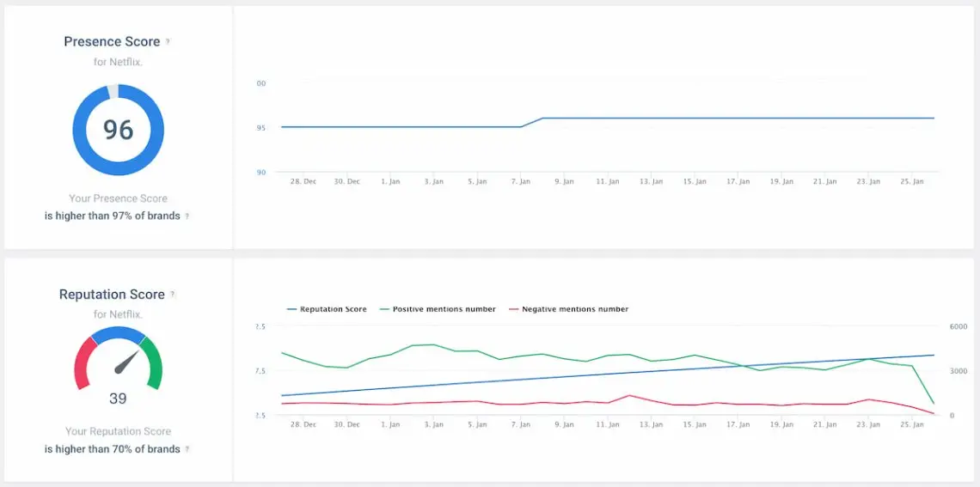
Task: Click '15. Jan' date on presence chart axis
Action: tap(695, 182)
